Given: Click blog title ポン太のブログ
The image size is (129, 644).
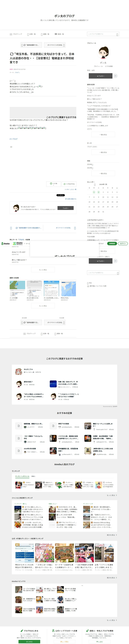Looking at the screenshot, I should (x=64, y=16).
